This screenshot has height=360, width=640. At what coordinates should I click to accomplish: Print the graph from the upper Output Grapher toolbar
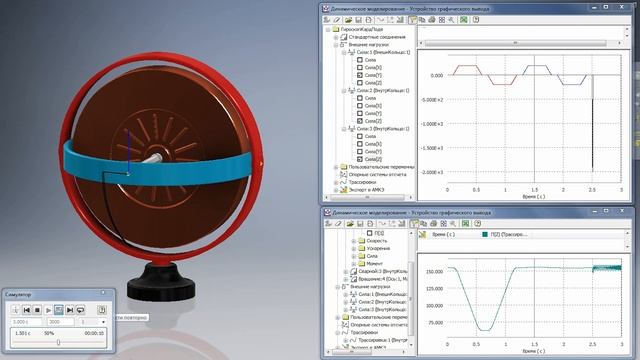pos(432,20)
